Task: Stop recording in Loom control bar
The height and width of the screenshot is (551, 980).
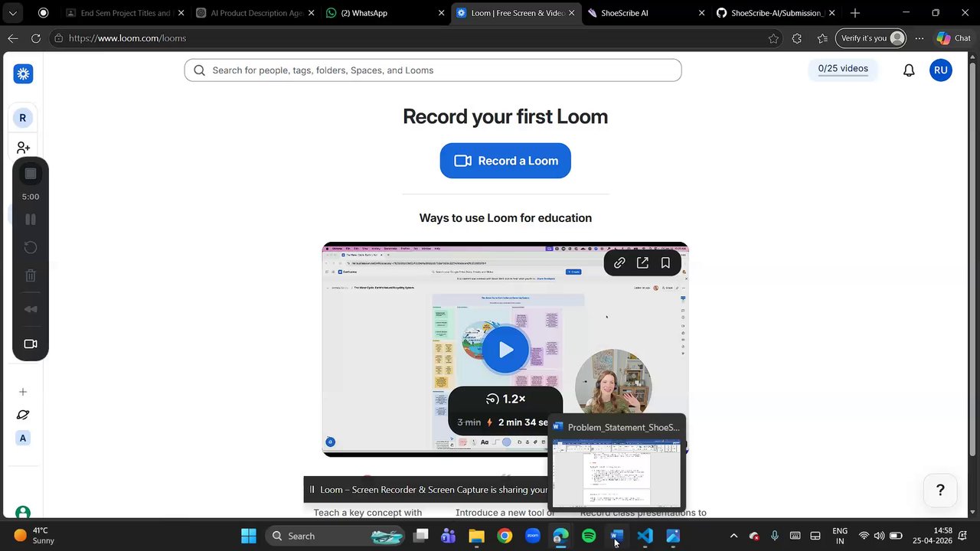Action: (31, 174)
